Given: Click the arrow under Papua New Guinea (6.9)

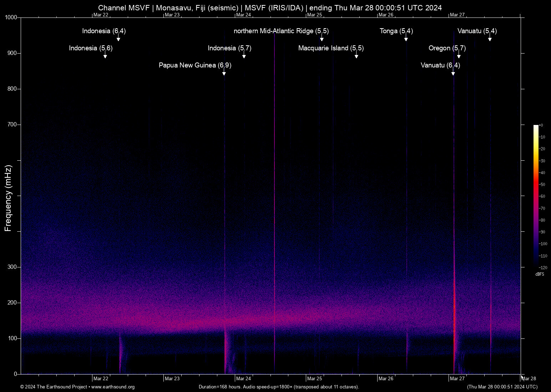Looking at the screenshot, I should pos(224,72).
